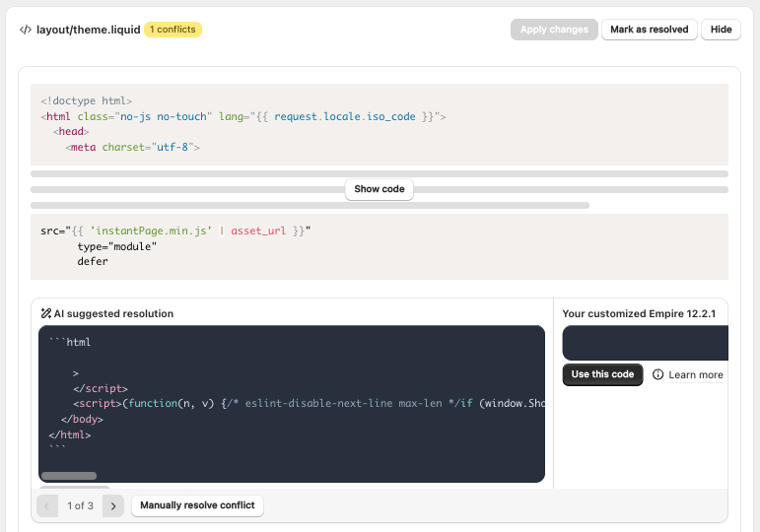Click the instantPage.min.js src line

[175, 231]
